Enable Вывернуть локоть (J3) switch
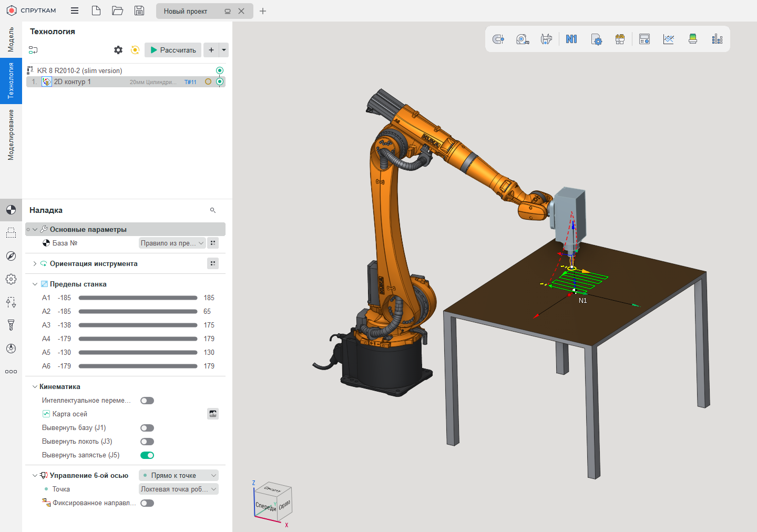757x532 pixels. tap(147, 442)
